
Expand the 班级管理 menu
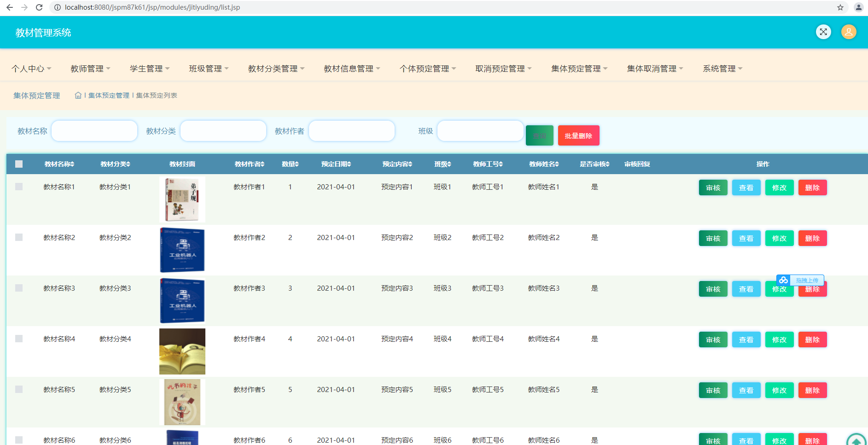(x=209, y=69)
